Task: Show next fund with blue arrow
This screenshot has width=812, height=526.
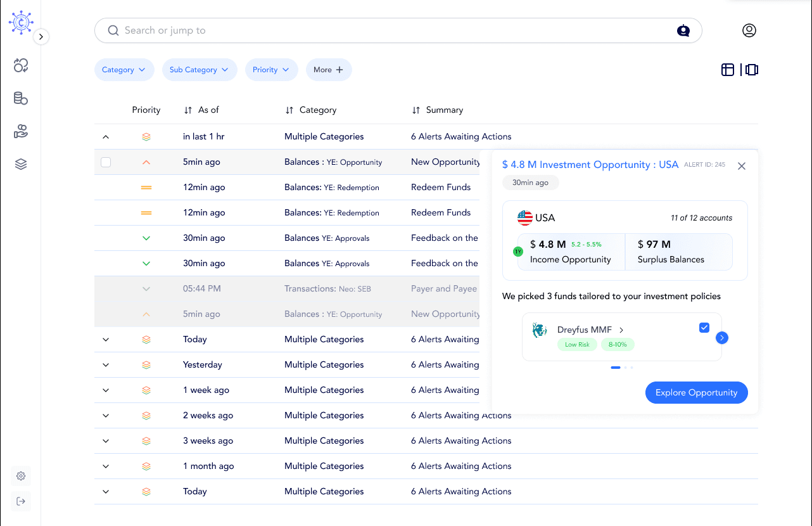Action: coord(722,338)
